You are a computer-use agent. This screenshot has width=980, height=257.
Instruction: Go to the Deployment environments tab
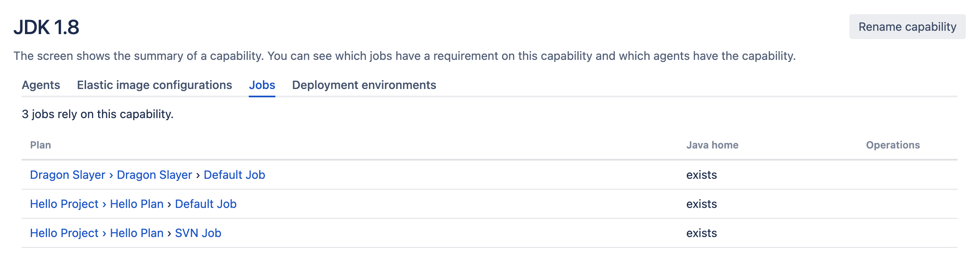(364, 85)
